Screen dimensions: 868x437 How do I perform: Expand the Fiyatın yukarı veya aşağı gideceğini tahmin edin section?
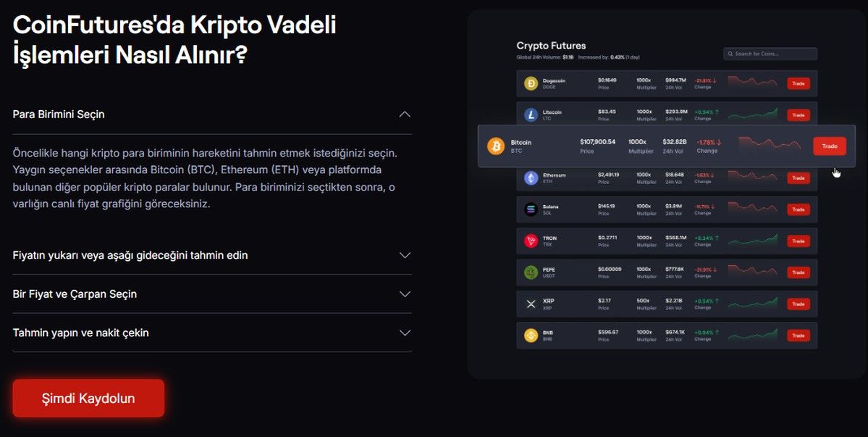(x=405, y=255)
